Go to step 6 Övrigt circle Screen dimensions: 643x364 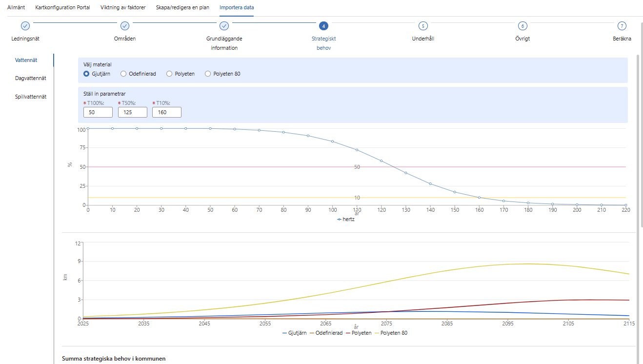(522, 26)
